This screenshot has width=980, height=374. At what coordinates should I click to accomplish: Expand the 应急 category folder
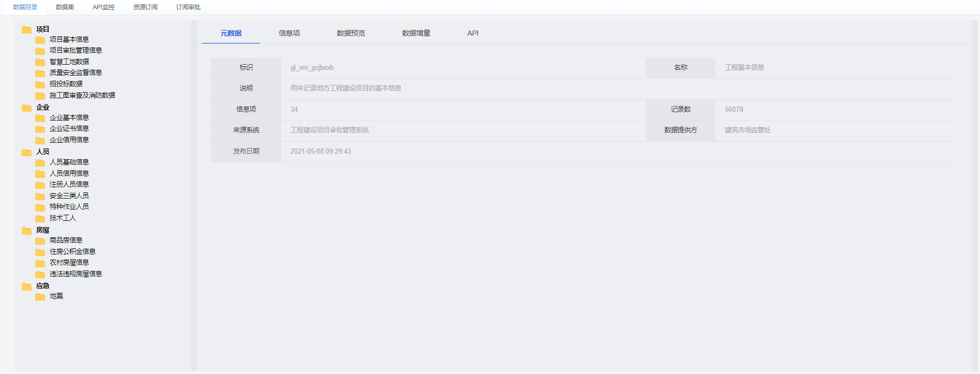(x=26, y=286)
